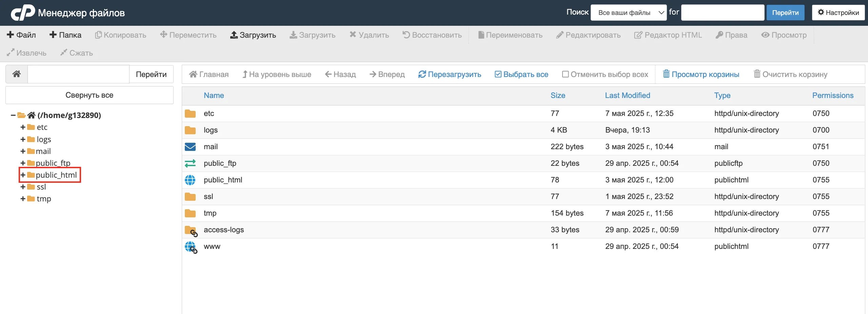
Task: Collapse the /home/g132890 root tree node
Action: (x=13, y=115)
